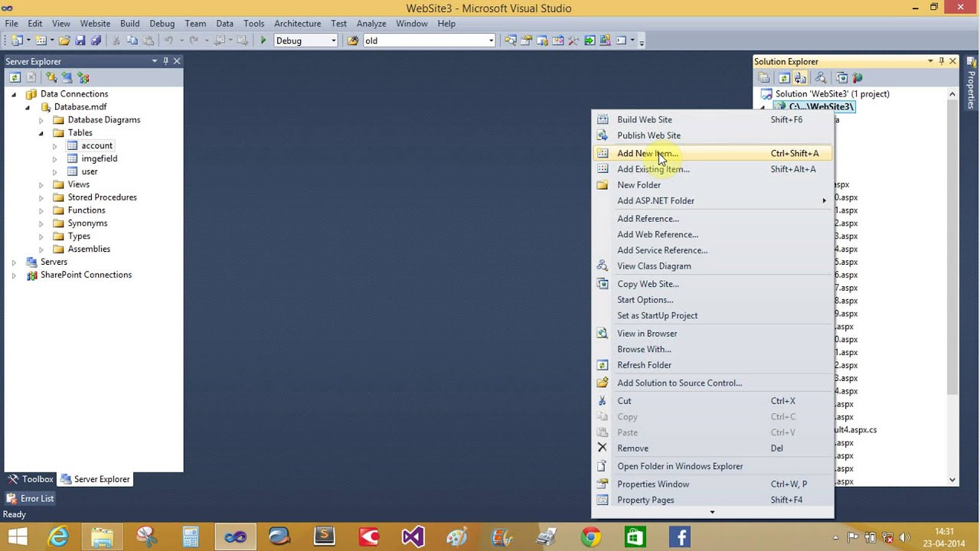
Task: Select Remove in context menu
Action: tap(713, 448)
